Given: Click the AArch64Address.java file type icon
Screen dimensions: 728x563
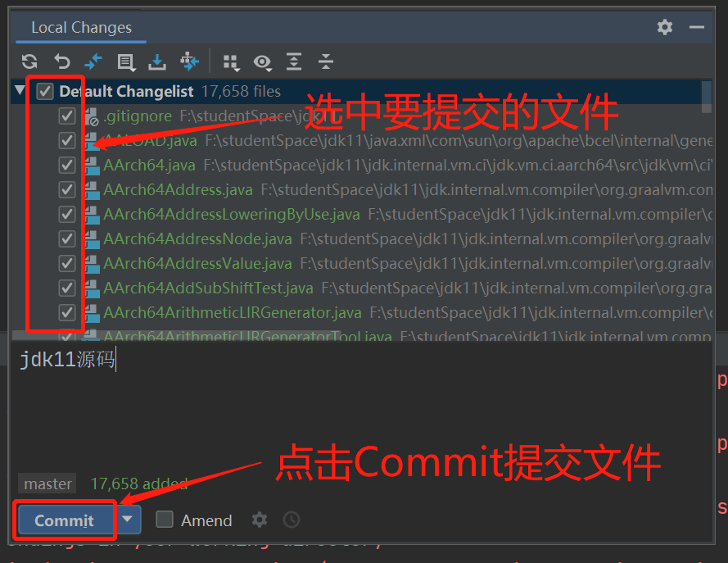Looking at the screenshot, I should click(92, 190).
